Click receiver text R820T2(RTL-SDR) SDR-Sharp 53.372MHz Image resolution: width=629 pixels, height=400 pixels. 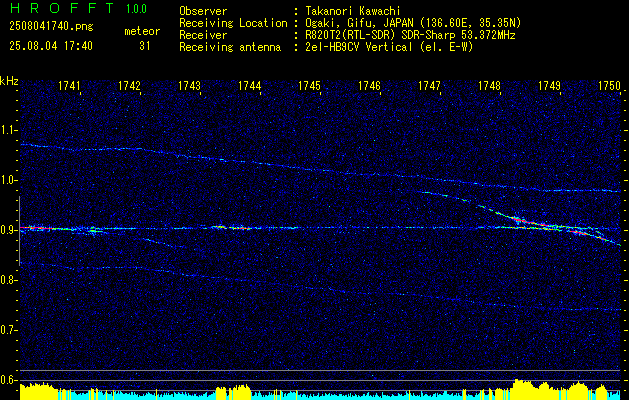(408, 35)
